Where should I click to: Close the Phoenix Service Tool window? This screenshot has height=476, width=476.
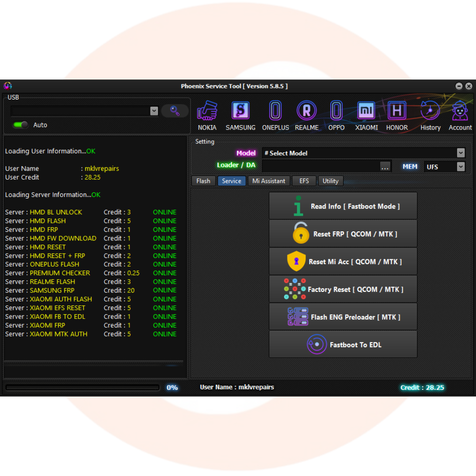469,86
